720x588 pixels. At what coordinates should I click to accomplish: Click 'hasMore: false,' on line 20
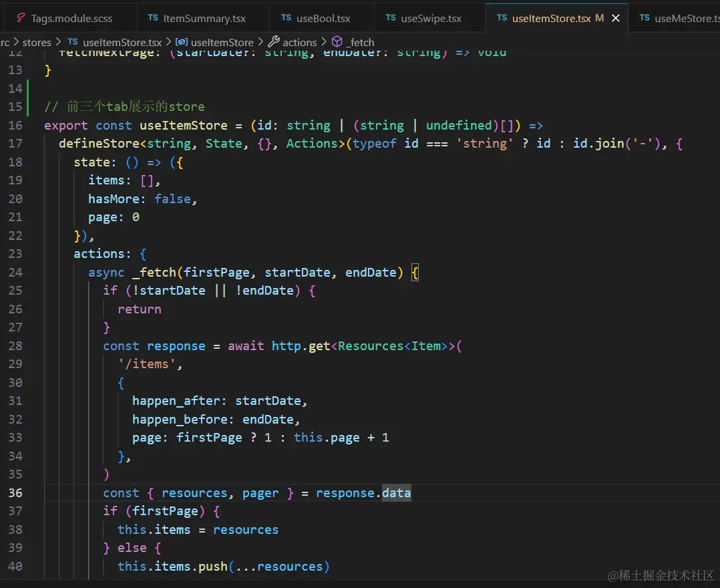[143, 199]
